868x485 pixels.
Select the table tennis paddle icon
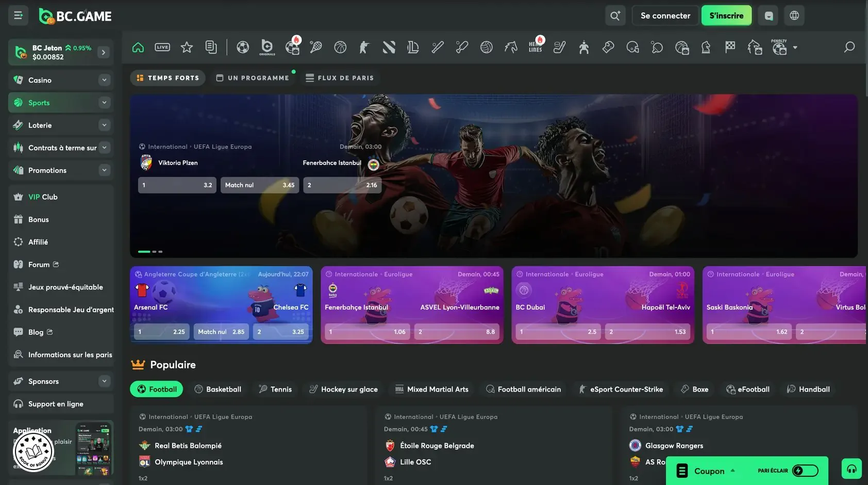pos(657,47)
